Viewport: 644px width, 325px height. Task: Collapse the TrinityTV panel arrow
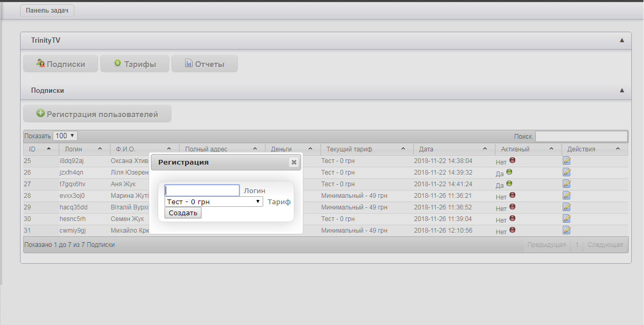622,40
